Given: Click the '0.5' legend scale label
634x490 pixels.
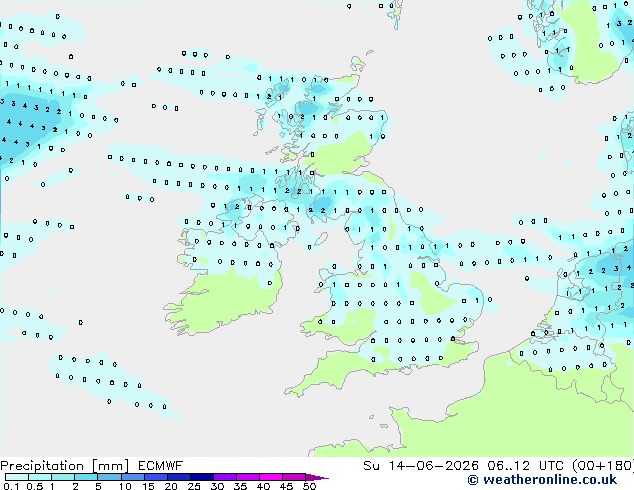Looking at the screenshot, I should pos(35,486).
